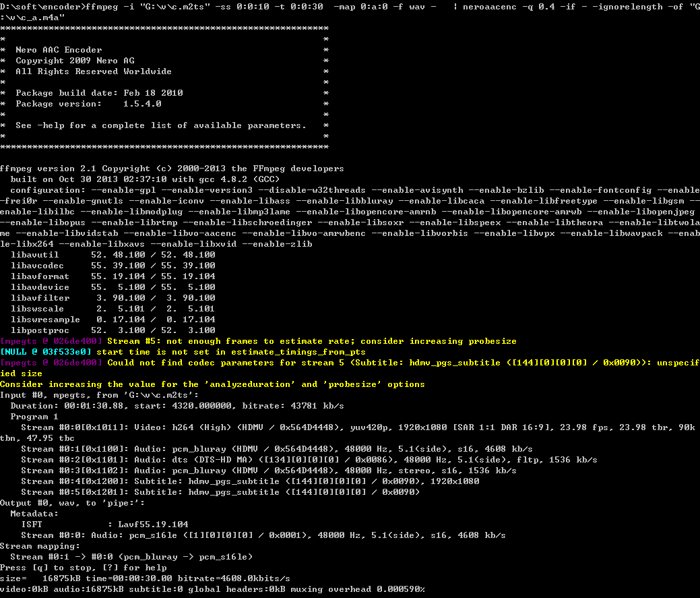700x598 pixels.
Task: Click 'enable-libilbc --enable-libmodplug' config line
Action: (x=348, y=212)
